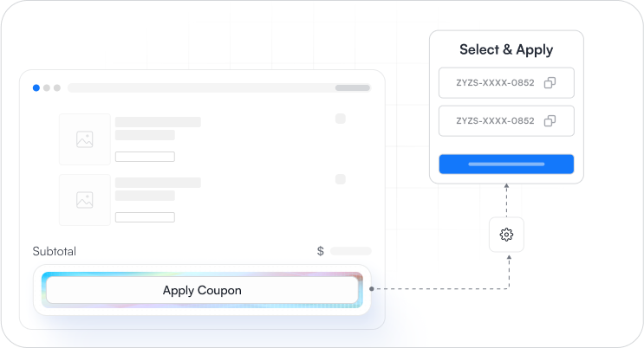Click the blue dot in window header
Image resolution: width=644 pixels, height=348 pixels.
point(36,87)
